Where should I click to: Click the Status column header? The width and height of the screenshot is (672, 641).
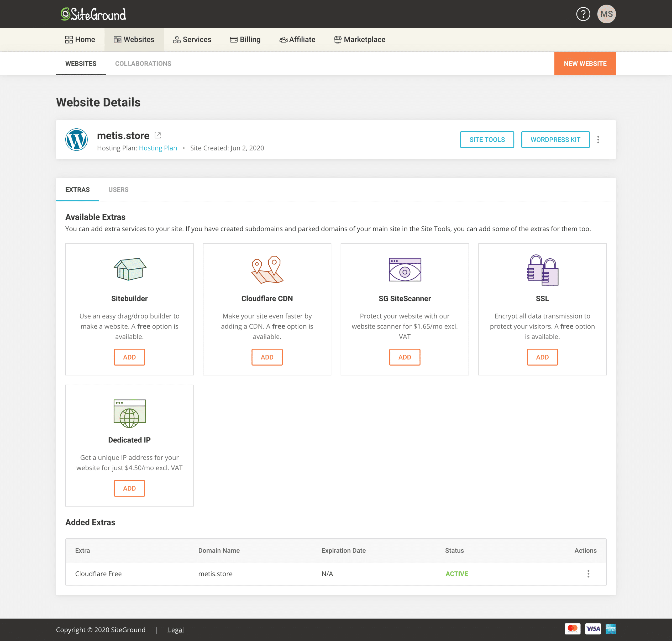pyautogui.click(x=454, y=550)
